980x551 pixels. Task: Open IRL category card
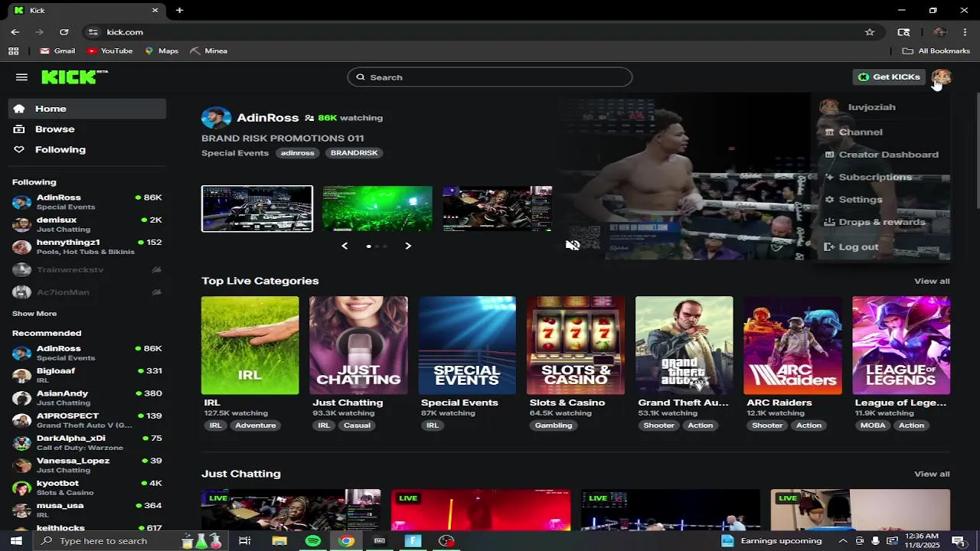point(250,345)
